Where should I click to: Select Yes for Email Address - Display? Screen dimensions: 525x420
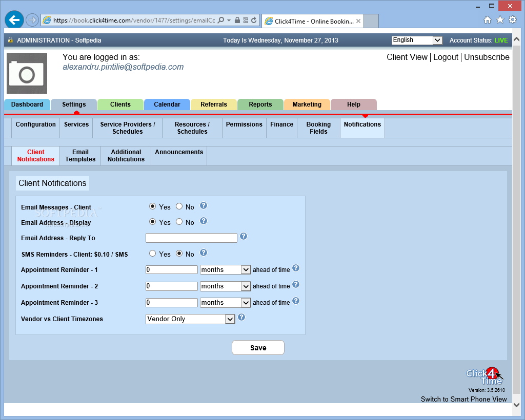pyautogui.click(x=152, y=222)
